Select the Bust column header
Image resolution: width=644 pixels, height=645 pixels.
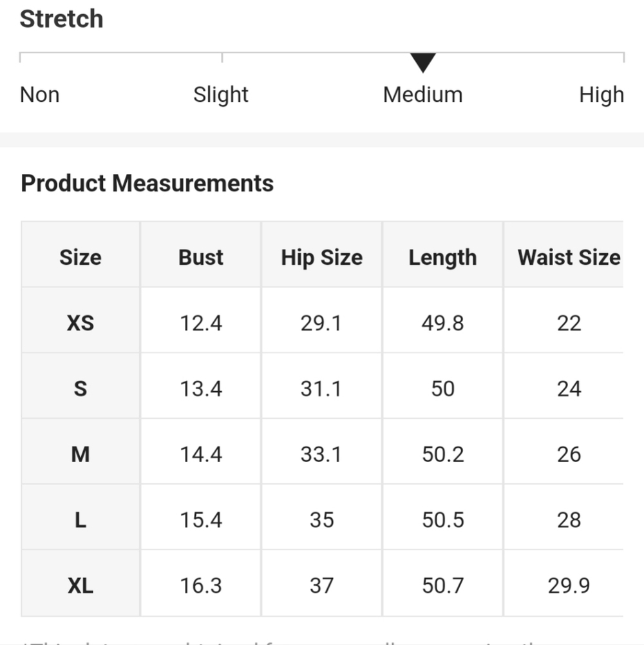(201, 257)
